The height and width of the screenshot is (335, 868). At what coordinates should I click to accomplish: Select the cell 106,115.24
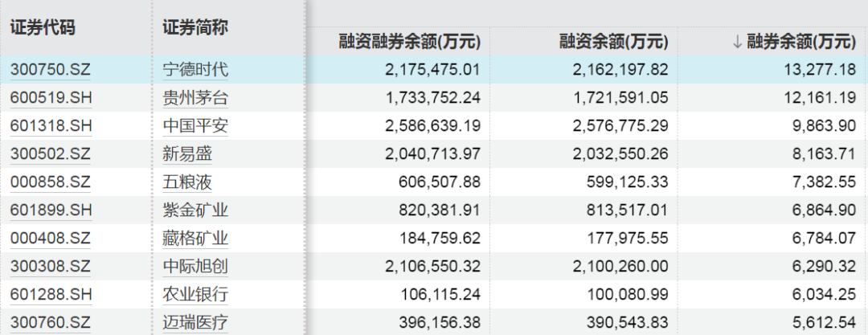coord(440,294)
